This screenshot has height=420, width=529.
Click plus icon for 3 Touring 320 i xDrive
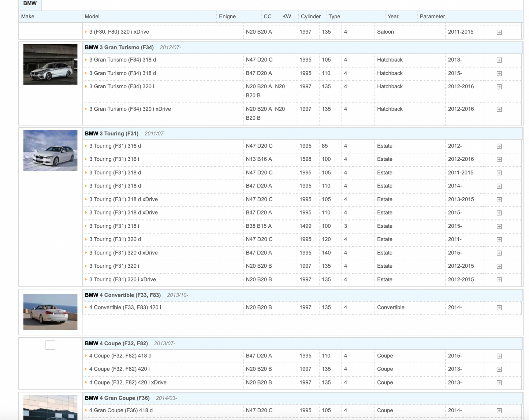pyautogui.click(x=499, y=280)
